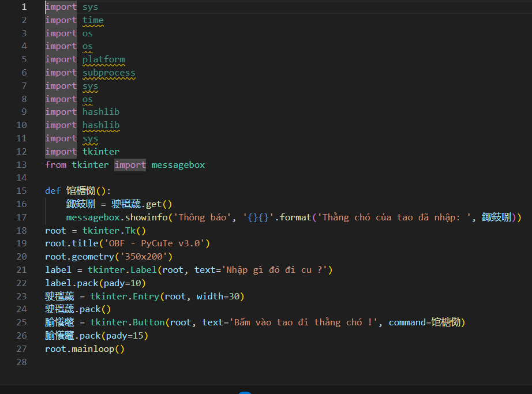This screenshot has height=394, width=532.
Task: Click 'Button' class on line 25
Action: (149, 322)
